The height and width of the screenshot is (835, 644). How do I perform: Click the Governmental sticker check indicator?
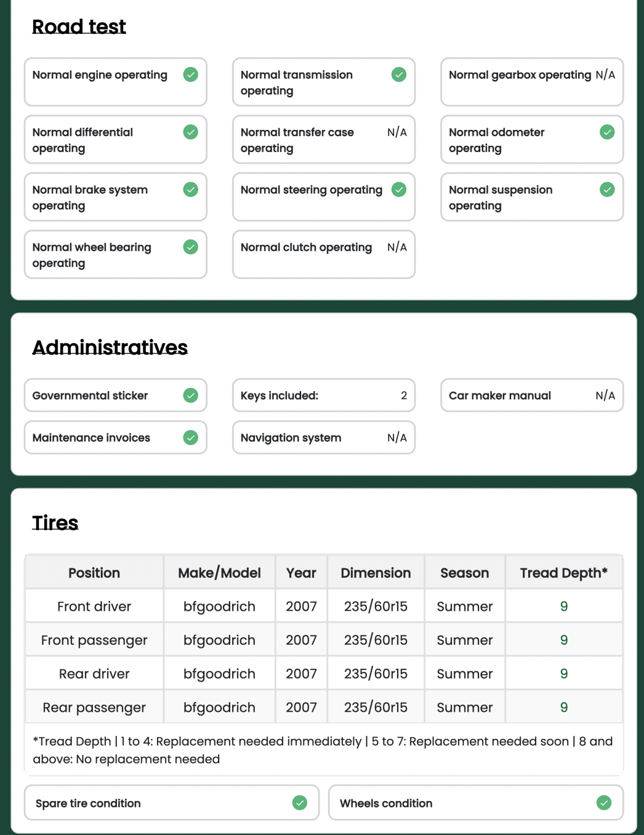pyautogui.click(x=191, y=395)
